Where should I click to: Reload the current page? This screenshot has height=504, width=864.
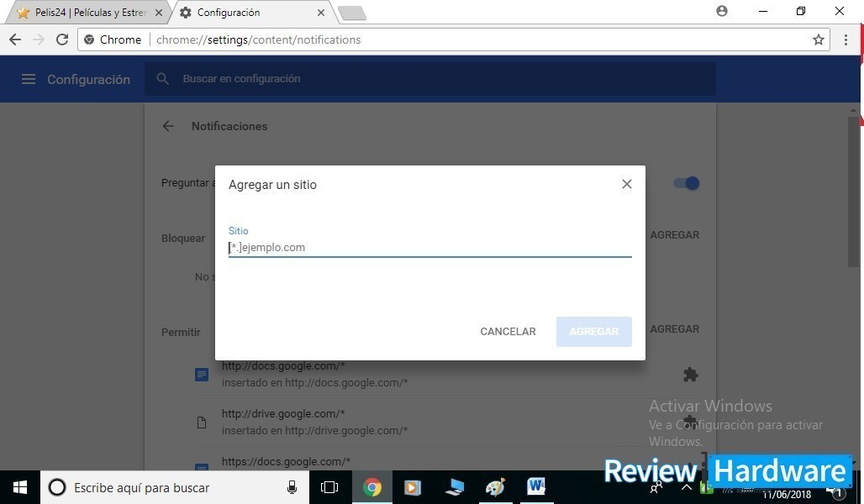click(x=62, y=39)
